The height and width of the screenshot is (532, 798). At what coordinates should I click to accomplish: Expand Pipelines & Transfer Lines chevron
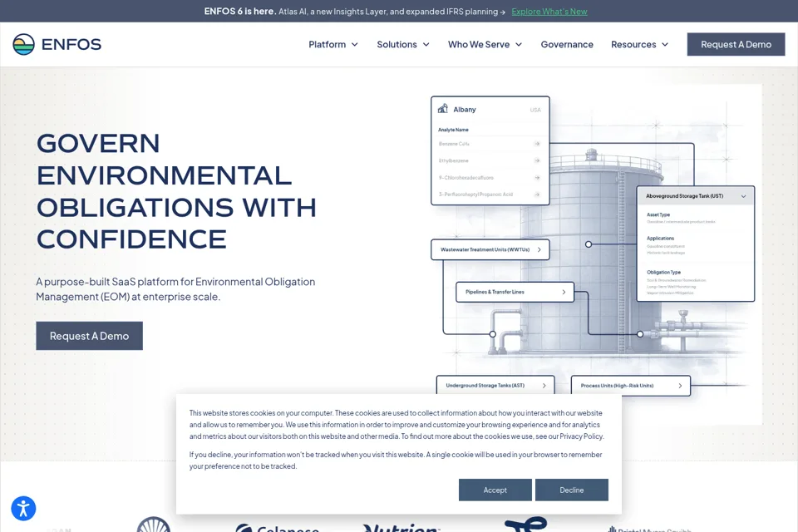pyautogui.click(x=564, y=292)
